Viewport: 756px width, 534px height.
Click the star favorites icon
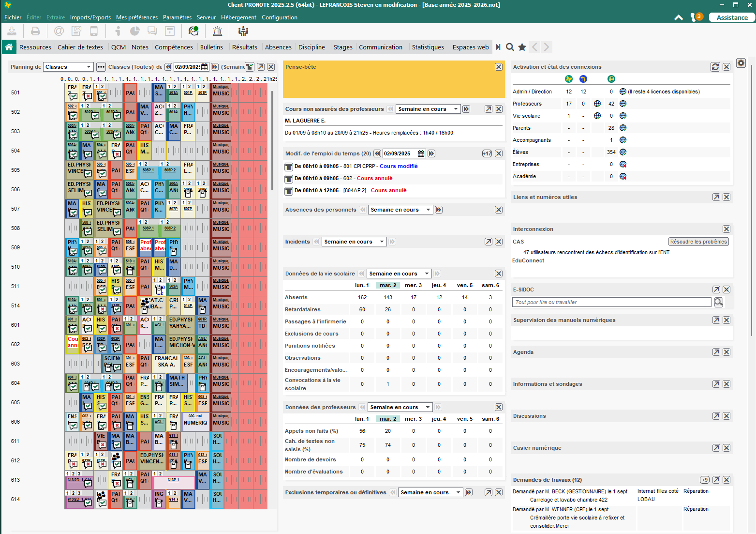point(522,47)
